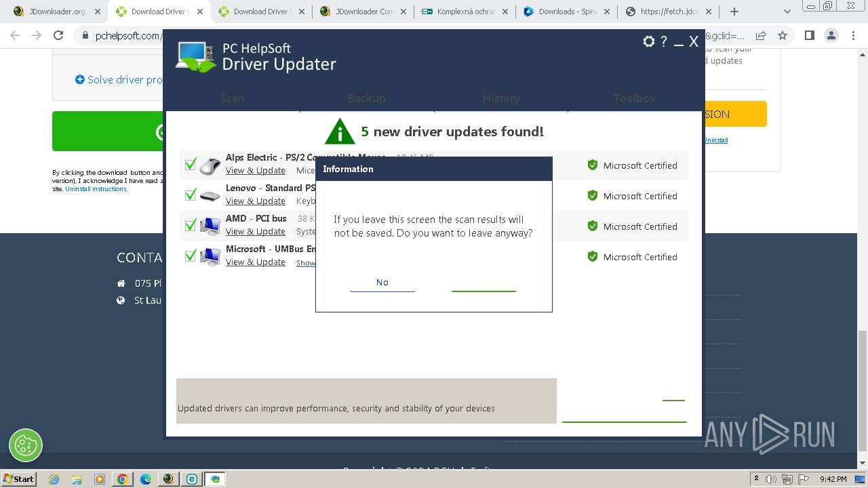The height and width of the screenshot is (488, 868).
Task: Open the Chrome three-dot menu
Action: (x=852, y=35)
